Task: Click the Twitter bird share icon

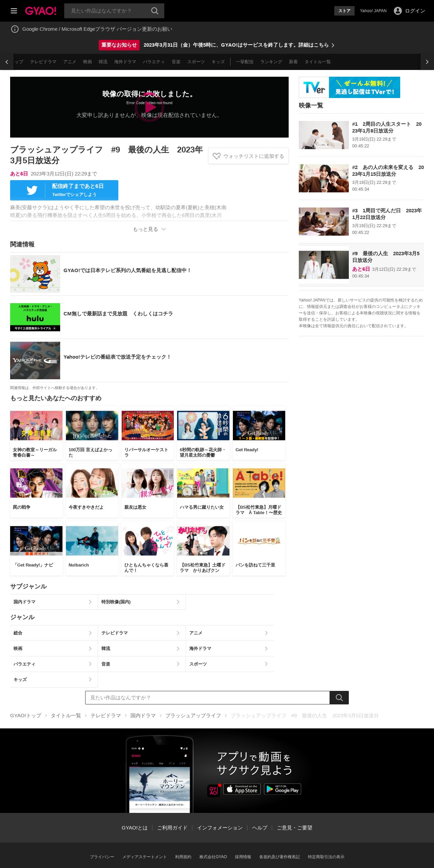Action: click(x=32, y=190)
